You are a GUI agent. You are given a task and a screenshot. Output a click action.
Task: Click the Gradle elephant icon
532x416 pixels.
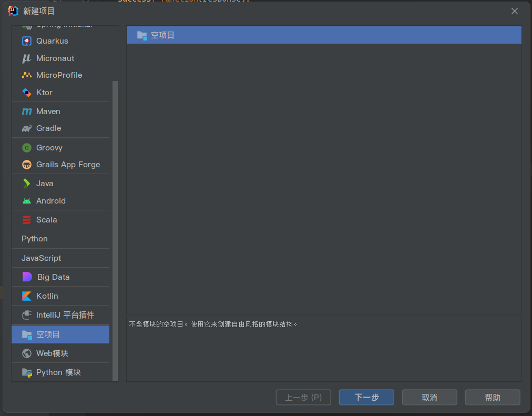(x=27, y=128)
